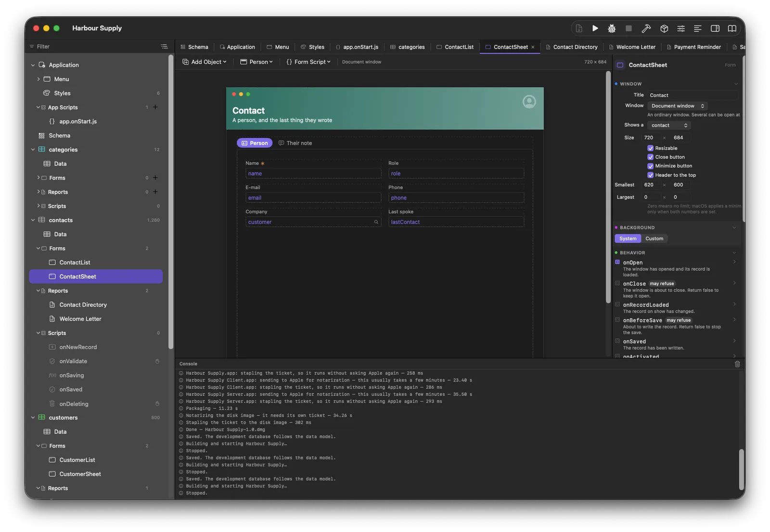Open the Form Script dropdown
This screenshot has width=770, height=532.
(308, 62)
